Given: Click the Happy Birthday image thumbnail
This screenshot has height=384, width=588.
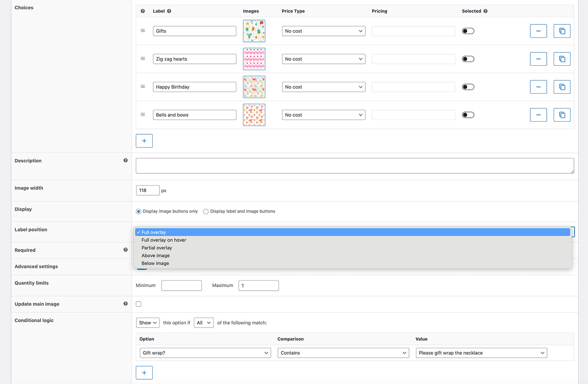Looking at the screenshot, I should point(254,87).
